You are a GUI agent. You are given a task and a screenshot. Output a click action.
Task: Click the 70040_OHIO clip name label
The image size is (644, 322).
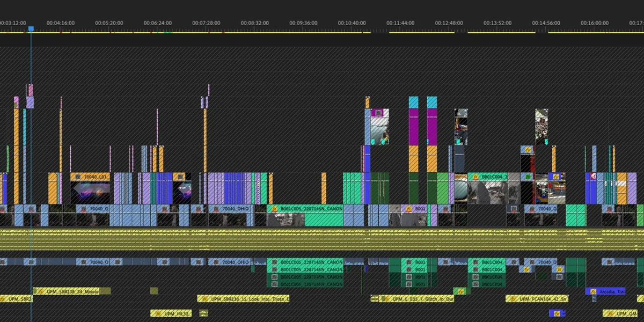[233, 208]
